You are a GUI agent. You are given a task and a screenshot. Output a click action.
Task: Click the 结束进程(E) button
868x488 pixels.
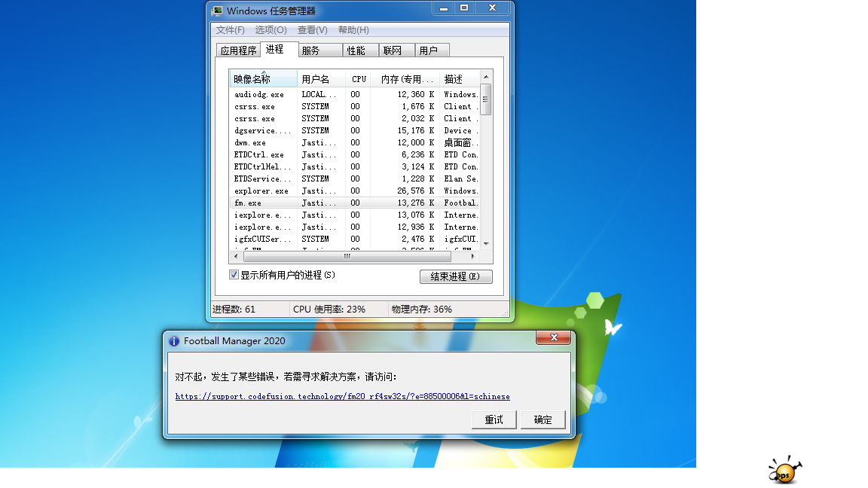(x=456, y=276)
